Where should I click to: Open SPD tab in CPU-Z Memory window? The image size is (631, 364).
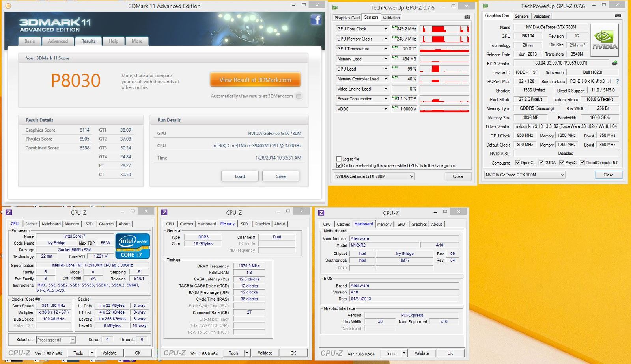(x=245, y=224)
